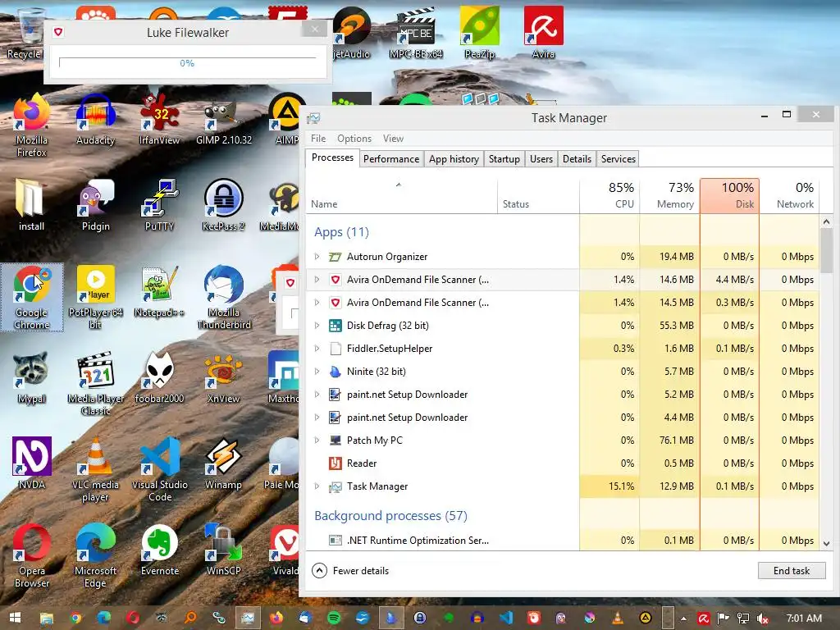Open Opera Browser desktop icon

(x=31, y=556)
